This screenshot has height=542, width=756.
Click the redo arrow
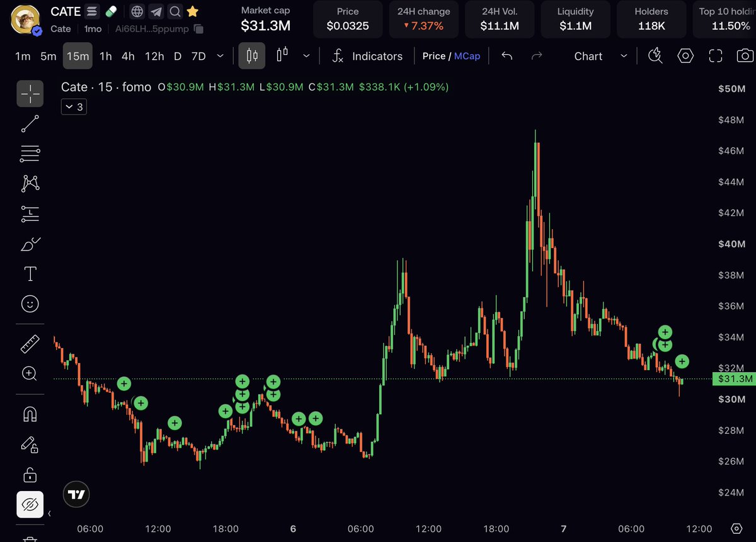click(537, 56)
